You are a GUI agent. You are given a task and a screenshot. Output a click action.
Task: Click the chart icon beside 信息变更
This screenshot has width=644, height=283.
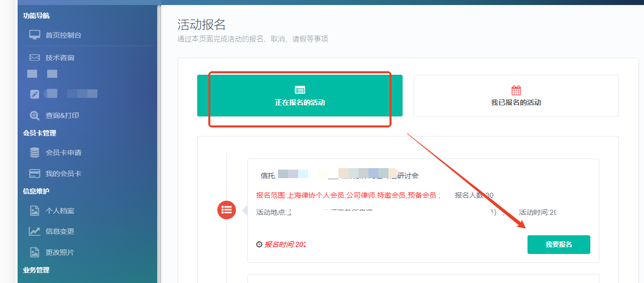[x=35, y=231]
